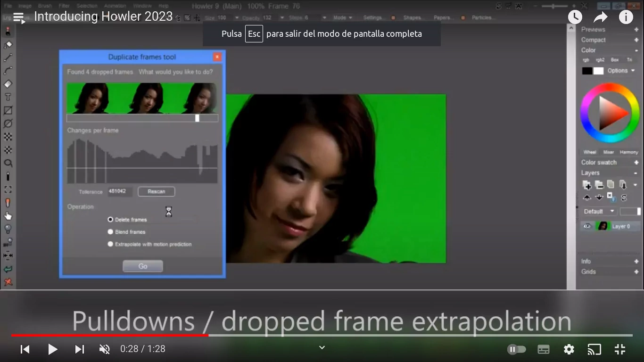Screen dimensions: 644x362
Task: Select the light bulb tool
Action: tap(8, 229)
